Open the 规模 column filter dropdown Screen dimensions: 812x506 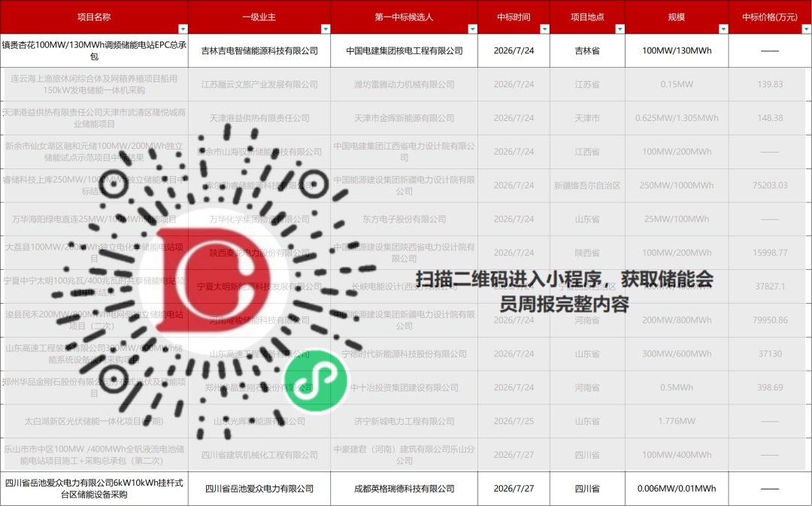tap(723, 29)
